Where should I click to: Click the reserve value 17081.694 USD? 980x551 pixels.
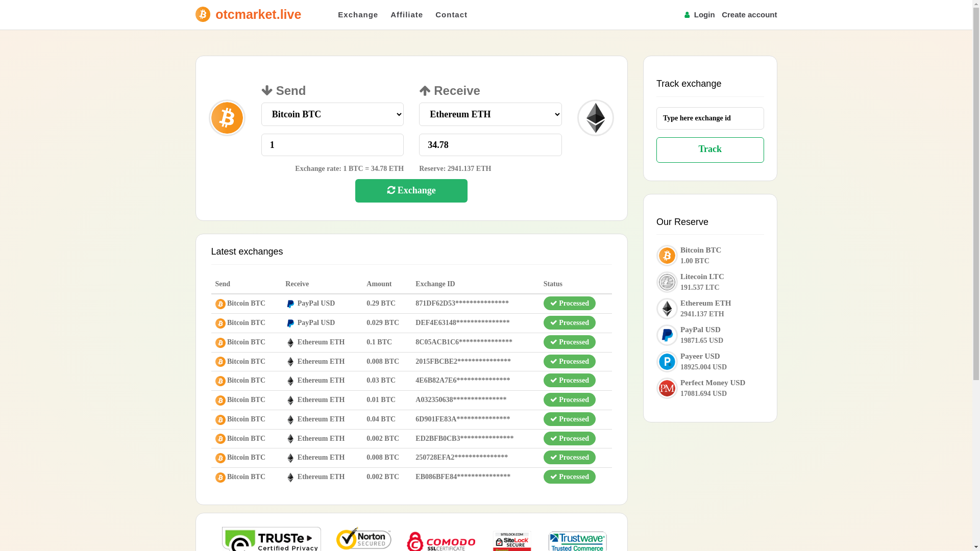[703, 394]
